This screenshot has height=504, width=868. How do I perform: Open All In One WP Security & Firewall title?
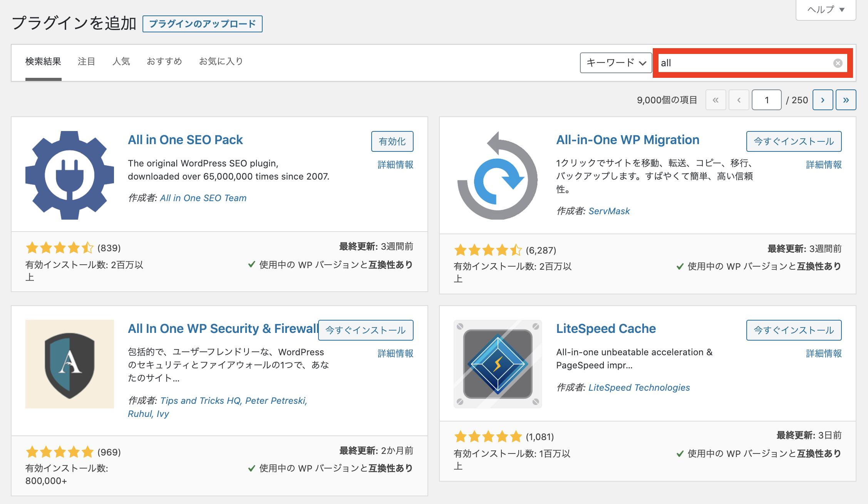point(223,329)
